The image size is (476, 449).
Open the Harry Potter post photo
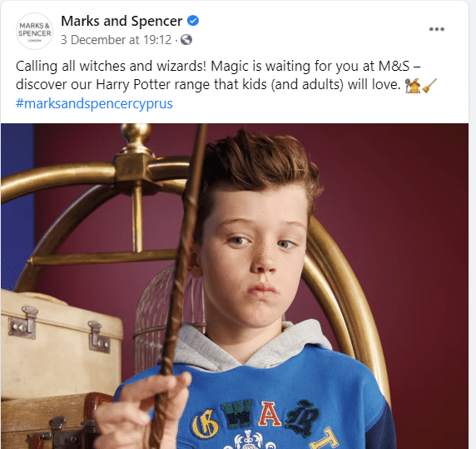coord(235,286)
